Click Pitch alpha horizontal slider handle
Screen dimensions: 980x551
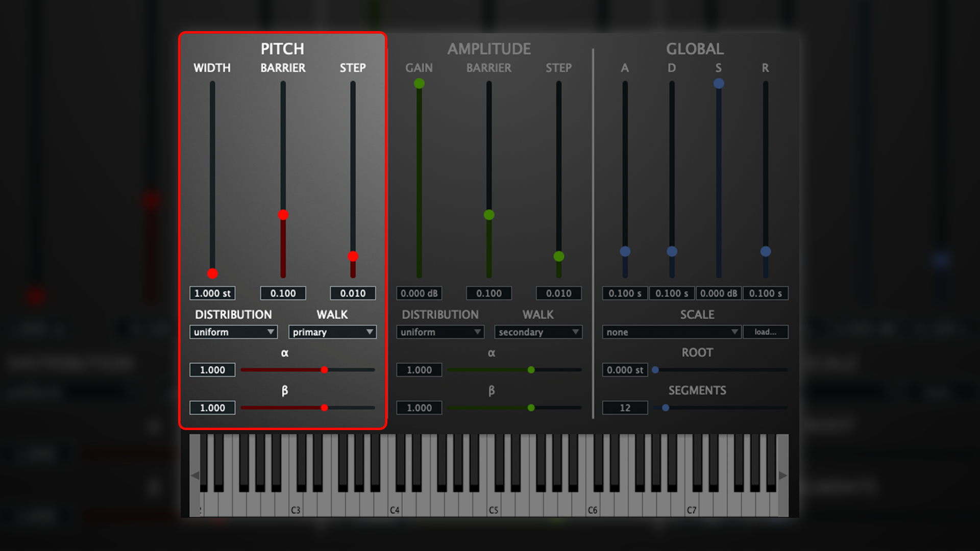[324, 370]
